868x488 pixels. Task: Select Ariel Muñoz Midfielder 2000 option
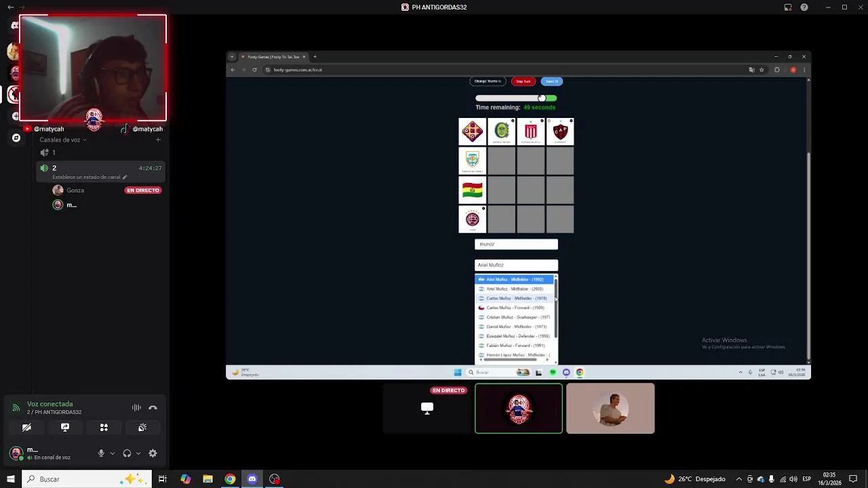point(514,289)
